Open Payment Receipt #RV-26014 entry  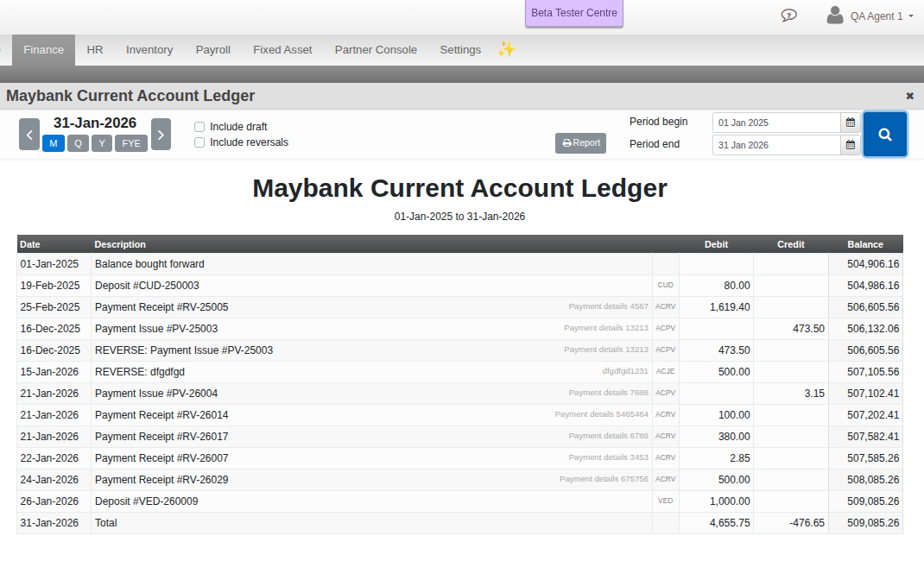(x=161, y=415)
